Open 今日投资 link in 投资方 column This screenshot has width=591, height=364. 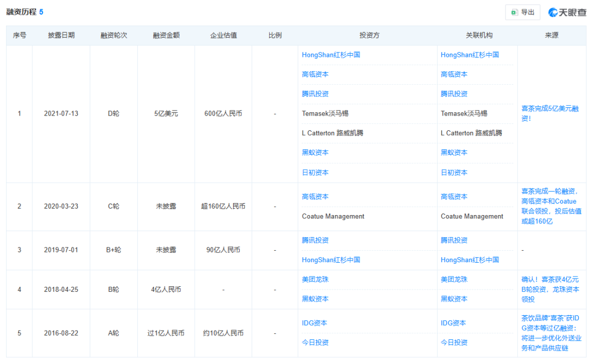point(315,343)
